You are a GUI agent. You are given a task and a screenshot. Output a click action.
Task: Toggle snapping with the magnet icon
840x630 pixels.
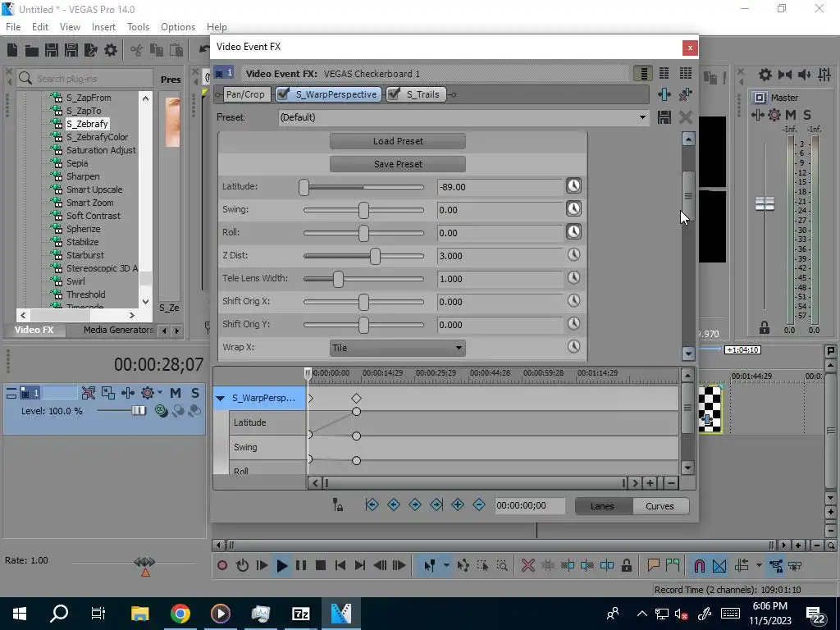tap(699, 565)
